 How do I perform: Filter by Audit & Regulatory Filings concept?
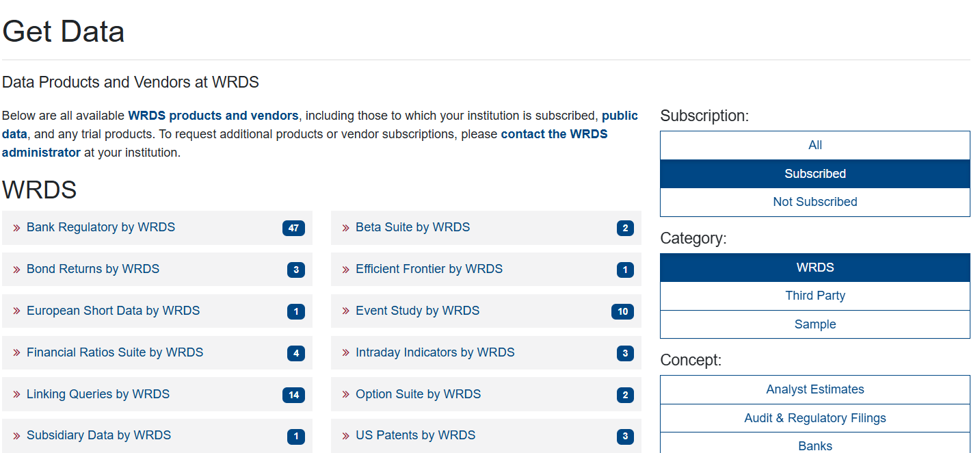(815, 418)
